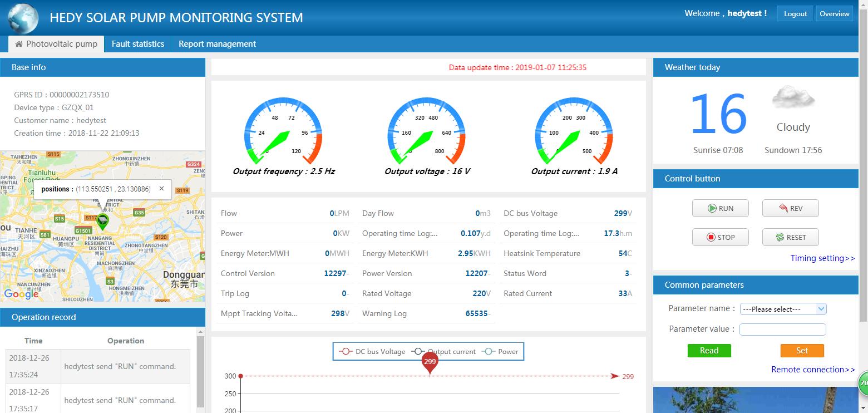The image size is (868, 413).
Task: Click the temperature reading 16
Action: point(718,114)
